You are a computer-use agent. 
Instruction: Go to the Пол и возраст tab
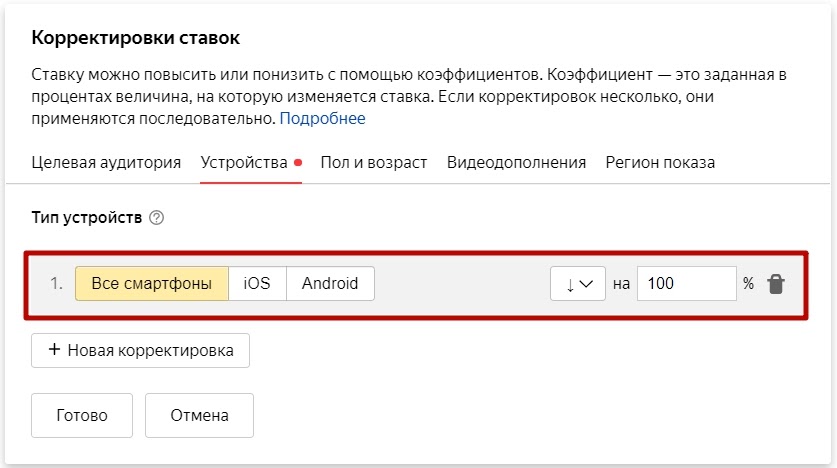click(374, 162)
